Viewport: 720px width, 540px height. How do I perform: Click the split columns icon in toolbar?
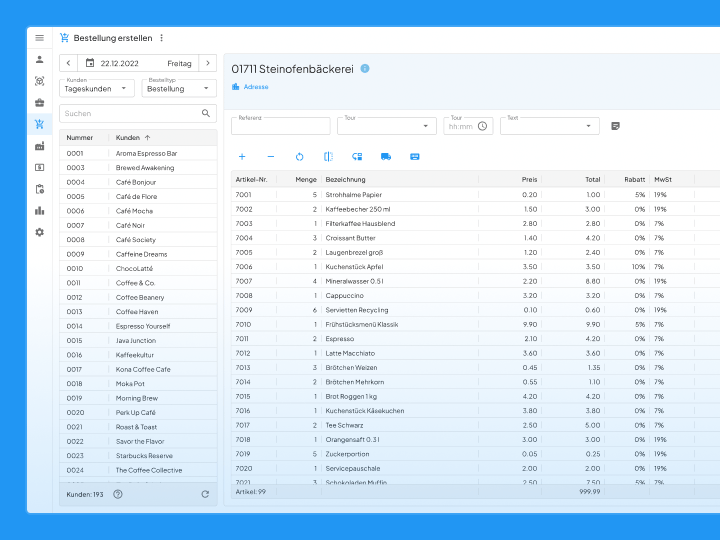328,157
